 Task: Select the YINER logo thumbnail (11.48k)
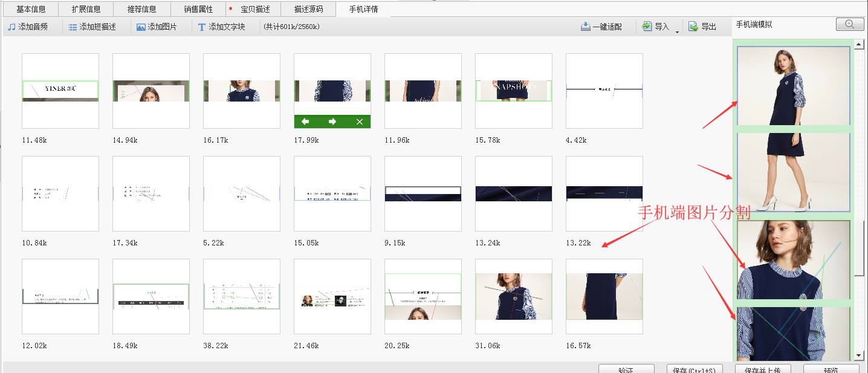coord(60,91)
